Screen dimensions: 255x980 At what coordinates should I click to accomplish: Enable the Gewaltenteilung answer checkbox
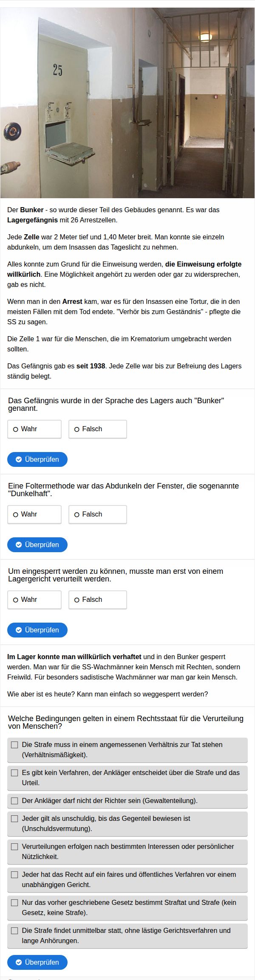coord(14,801)
